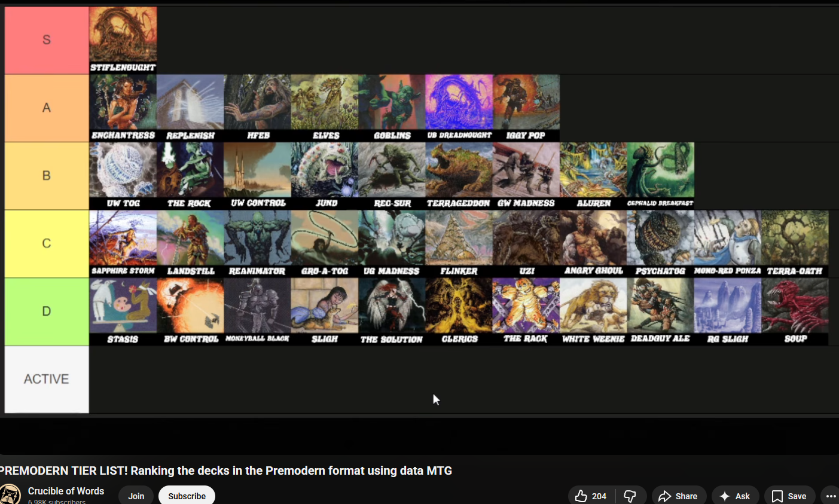Click the Replenish deck tile
This screenshot has width=839, height=504.
(190, 108)
